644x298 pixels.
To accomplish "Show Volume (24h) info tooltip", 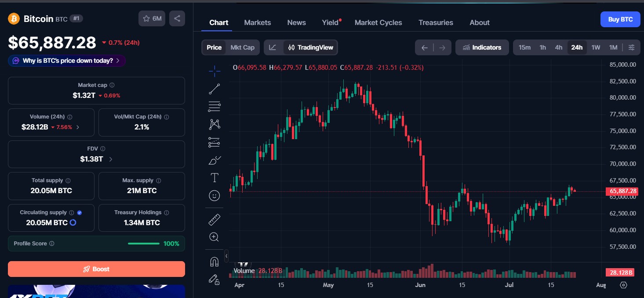I will 70,117.
